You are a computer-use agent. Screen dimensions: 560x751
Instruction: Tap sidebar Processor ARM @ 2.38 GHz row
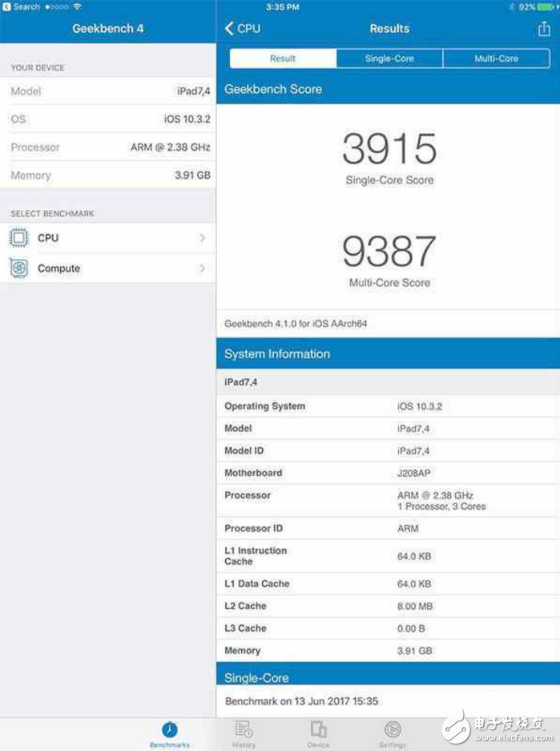click(108, 147)
